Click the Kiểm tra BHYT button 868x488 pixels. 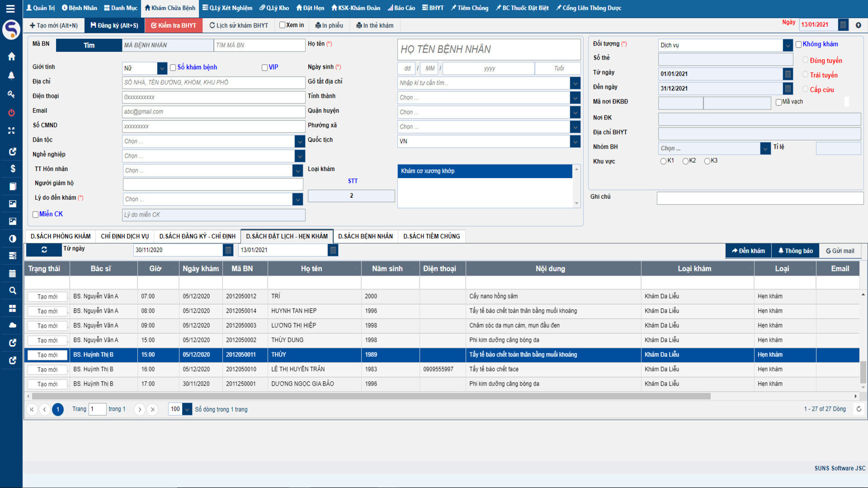(174, 25)
